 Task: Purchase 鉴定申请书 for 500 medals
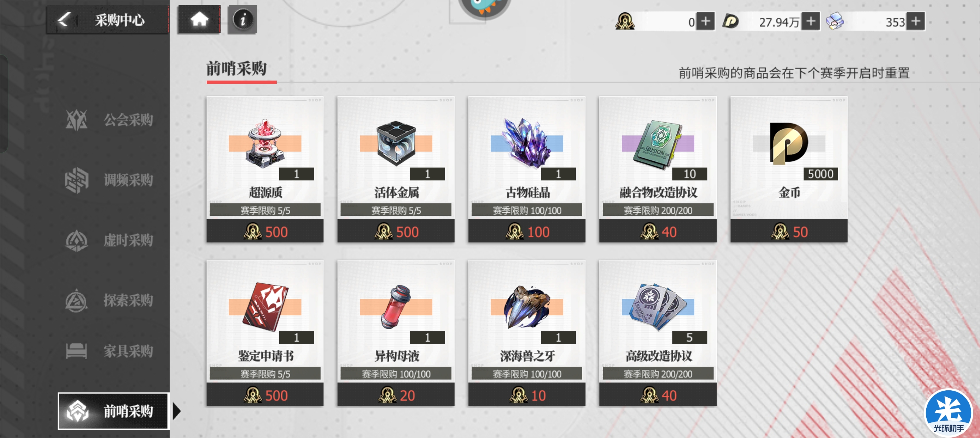pos(265,395)
